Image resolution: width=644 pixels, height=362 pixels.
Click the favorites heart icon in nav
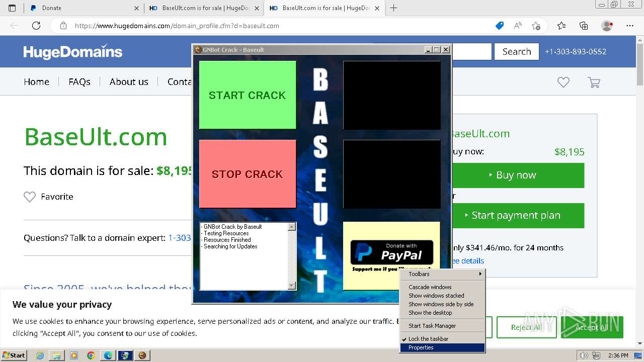[x=563, y=82]
